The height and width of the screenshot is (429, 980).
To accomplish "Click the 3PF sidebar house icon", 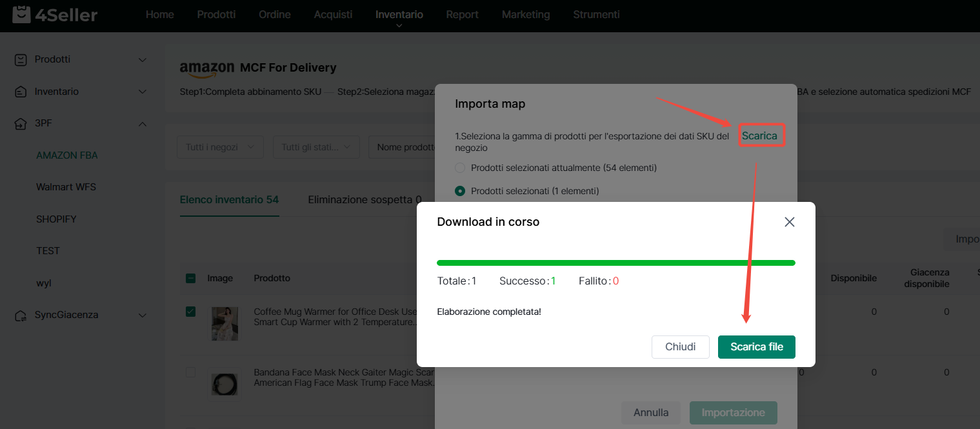I will (x=21, y=124).
